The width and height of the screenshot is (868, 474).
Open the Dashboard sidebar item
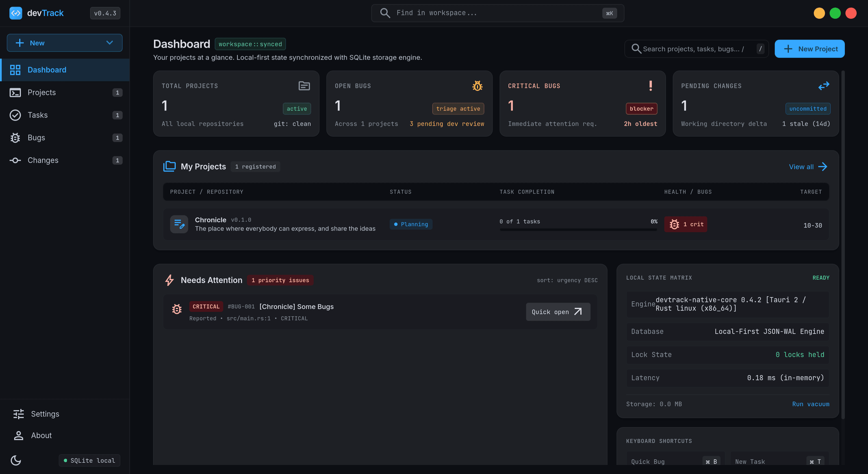pos(65,70)
